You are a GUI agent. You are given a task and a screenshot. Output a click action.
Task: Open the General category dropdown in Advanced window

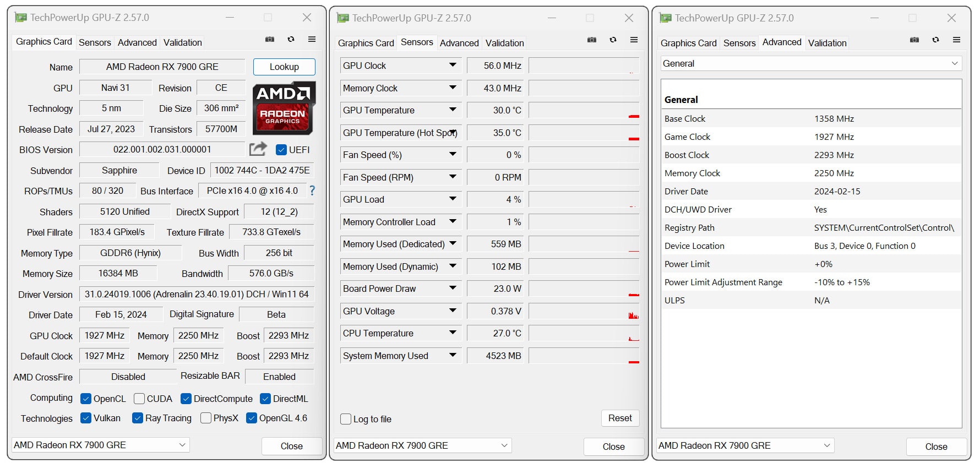(x=812, y=63)
